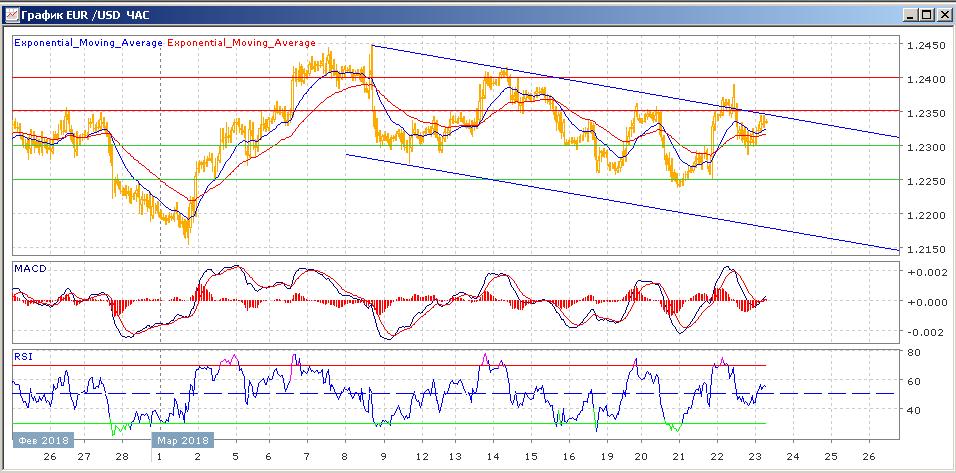Viewport: 956px width, 473px height.
Task: Click the date label 5 on the time axis
Action: pos(235,457)
